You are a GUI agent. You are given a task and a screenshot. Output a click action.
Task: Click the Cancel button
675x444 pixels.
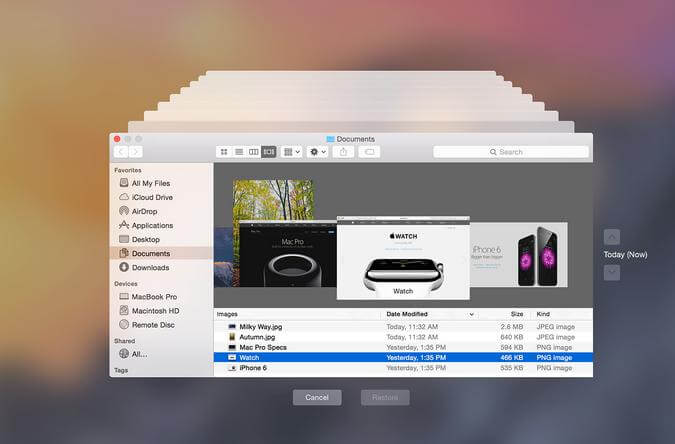(317, 397)
